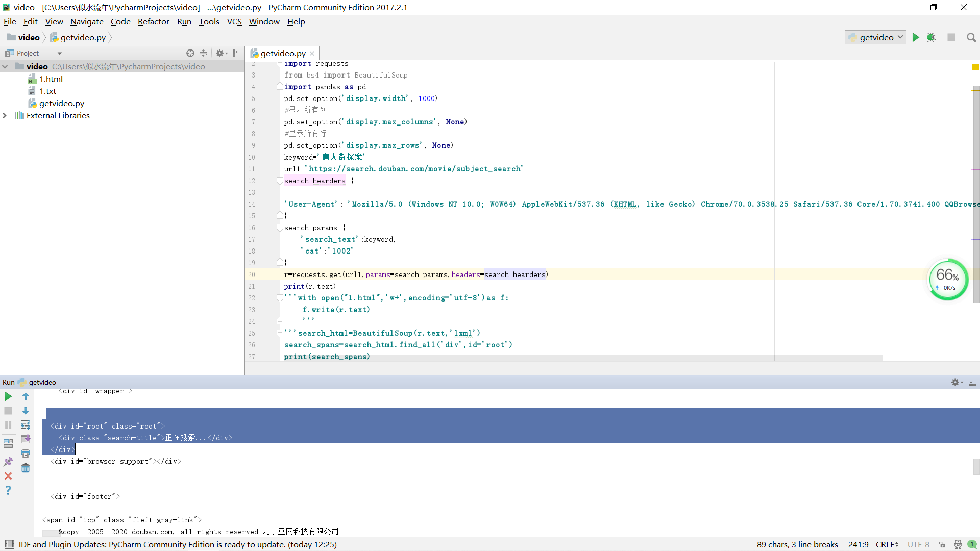980x551 pixels.
Task: Fold the docstring starting at with open
Action: point(280,297)
